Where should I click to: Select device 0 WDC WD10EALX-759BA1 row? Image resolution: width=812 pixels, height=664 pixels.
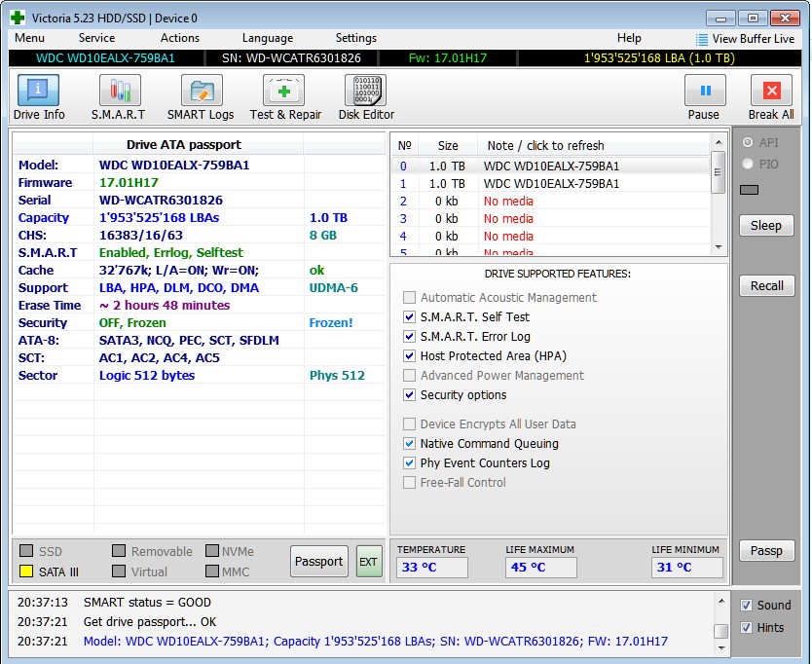[x=551, y=166]
